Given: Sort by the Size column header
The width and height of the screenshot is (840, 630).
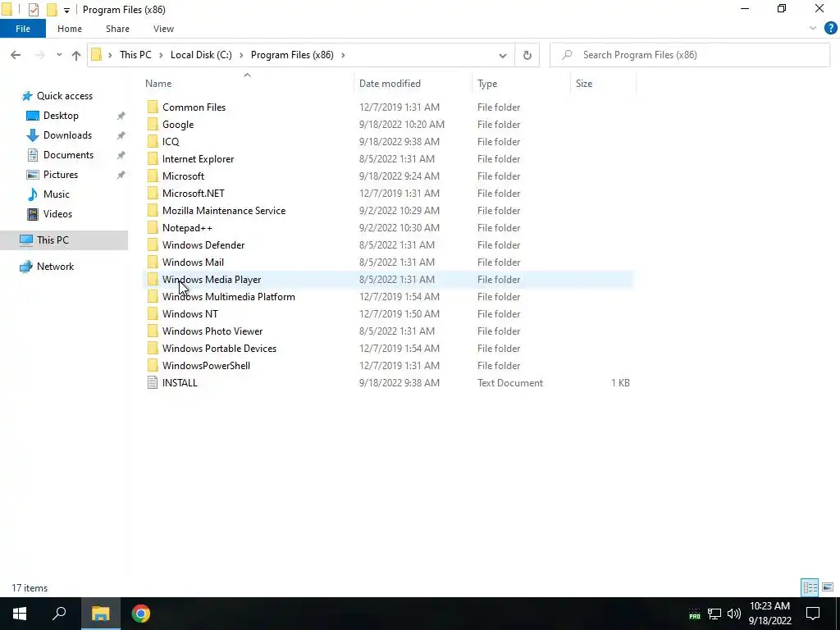Looking at the screenshot, I should pos(584,84).
